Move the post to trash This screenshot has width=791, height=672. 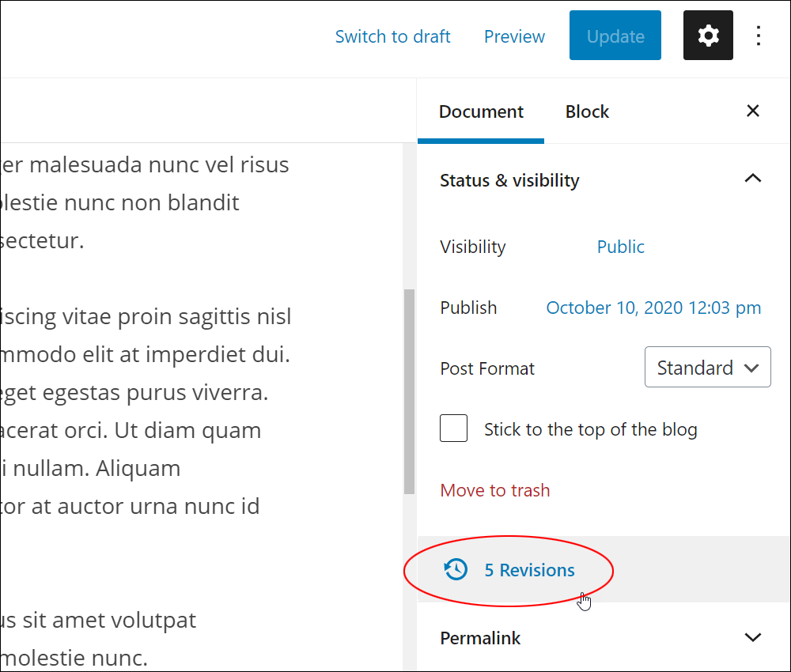coord(494,490)
